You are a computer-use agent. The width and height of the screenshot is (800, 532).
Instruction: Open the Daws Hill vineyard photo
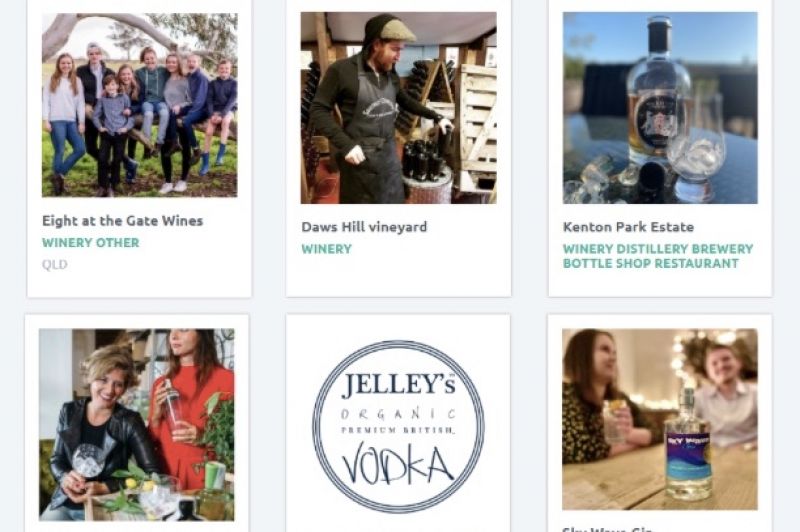398,108
